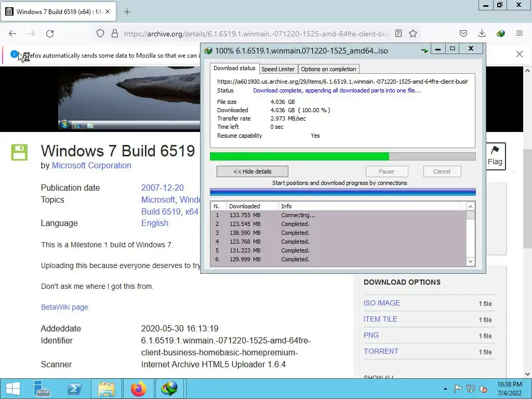Screen dimensions: 532x399
Task: Select connection row 3 with 138.590 MB
Action: coord(339,233)
